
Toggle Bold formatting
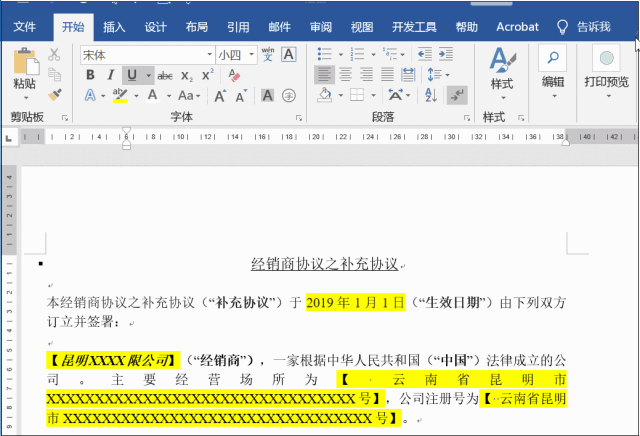pyautogui.click(x=90, y=75)
